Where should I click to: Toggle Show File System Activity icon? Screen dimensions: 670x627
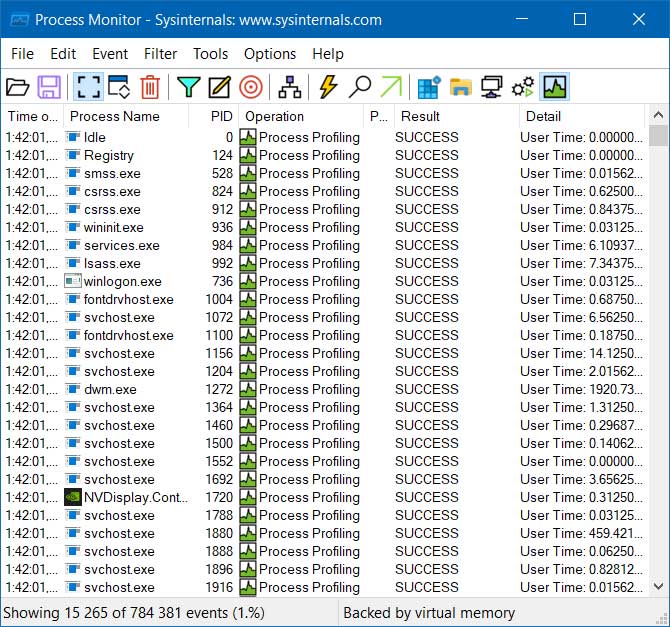461,87
